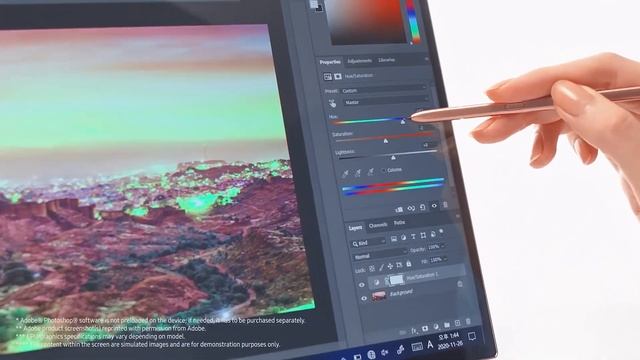Click the Background layer lock icon
Viewport: 640px width, 360px height.
[x=460, y=284]
